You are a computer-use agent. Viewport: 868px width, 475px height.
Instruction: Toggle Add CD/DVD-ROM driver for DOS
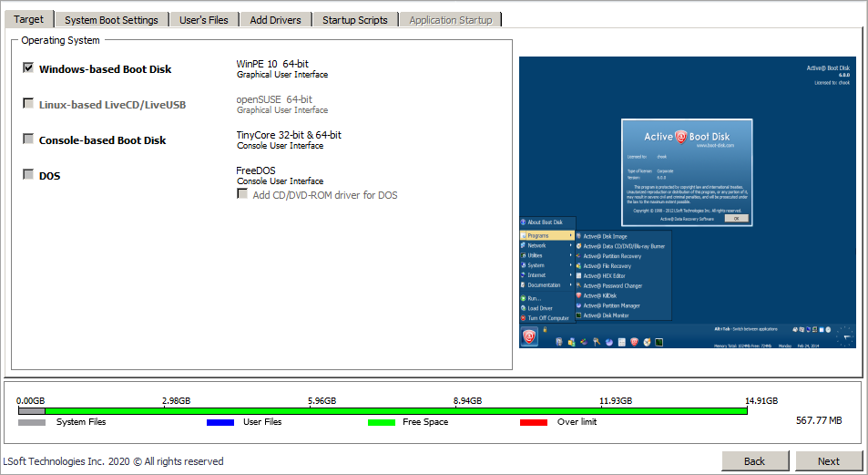242,193
